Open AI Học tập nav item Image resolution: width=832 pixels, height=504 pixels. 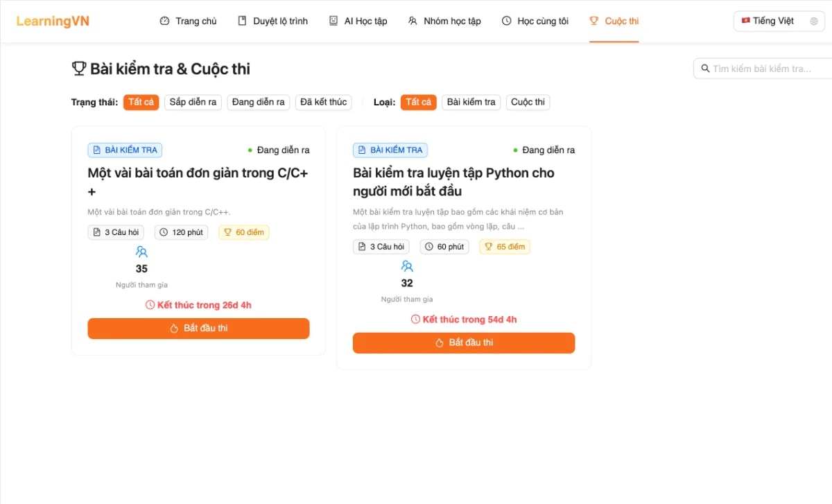358,21
